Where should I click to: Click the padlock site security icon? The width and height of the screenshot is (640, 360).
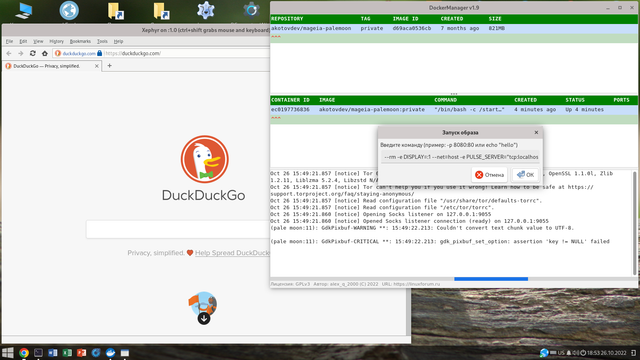[100, 53]
